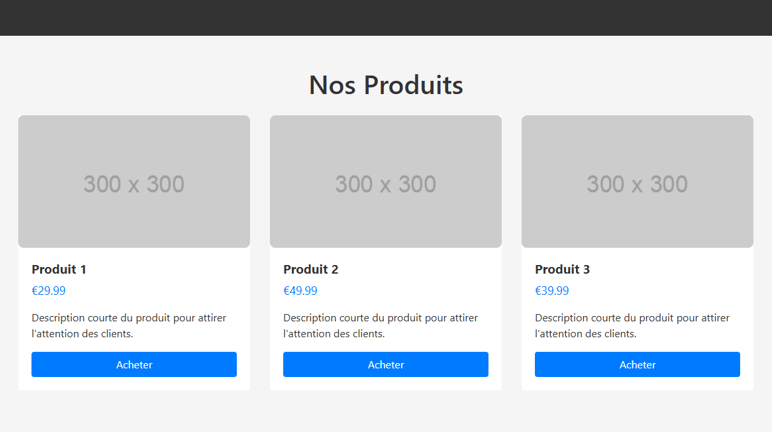Click the Produit 1 description text
The height and width of the screenshot is (432, 772).
pos(129,326)
